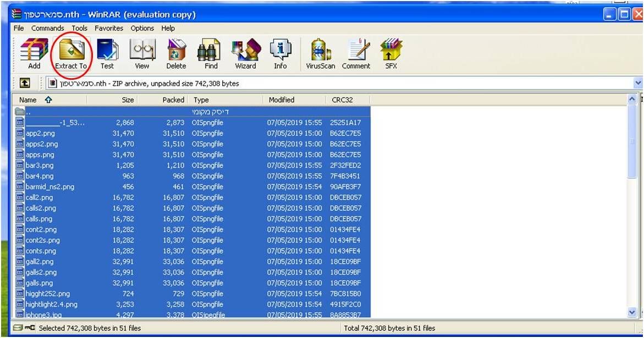Click the Extract To toolbar icon
The width and height of the screenshot is (644, 338).
[x=71, y=54]
